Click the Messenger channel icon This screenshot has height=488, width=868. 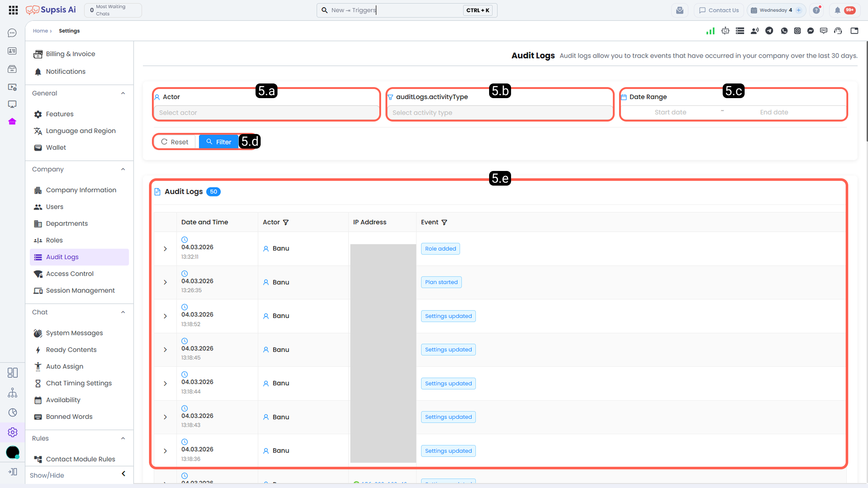tap(811, 31)
